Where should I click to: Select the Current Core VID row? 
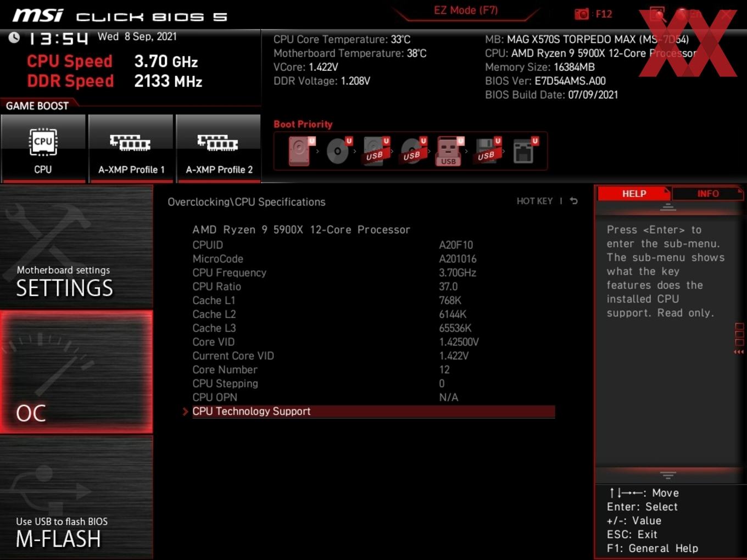click(x=374, y=356)
